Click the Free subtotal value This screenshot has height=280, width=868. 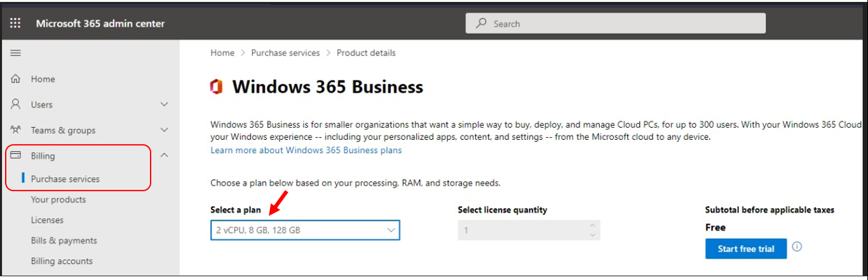point(715,227)
